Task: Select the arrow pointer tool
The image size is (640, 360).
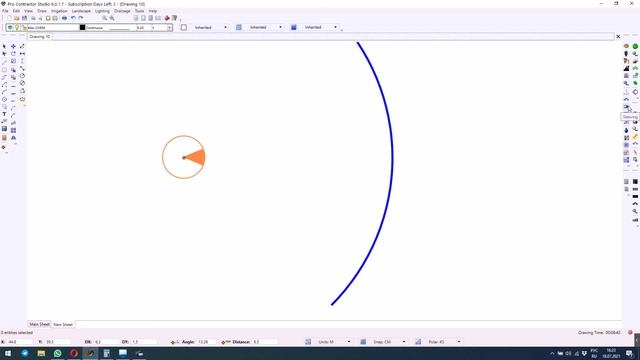Action: click(4, 47)
